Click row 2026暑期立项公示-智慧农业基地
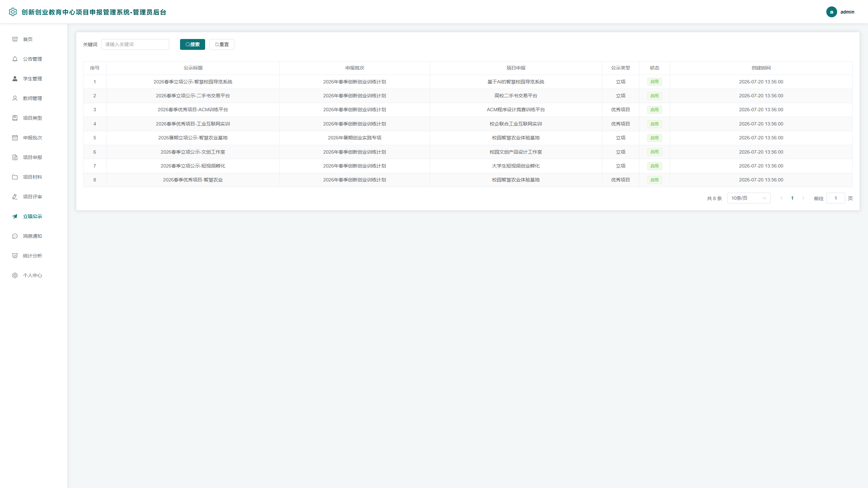 point(468,138)
